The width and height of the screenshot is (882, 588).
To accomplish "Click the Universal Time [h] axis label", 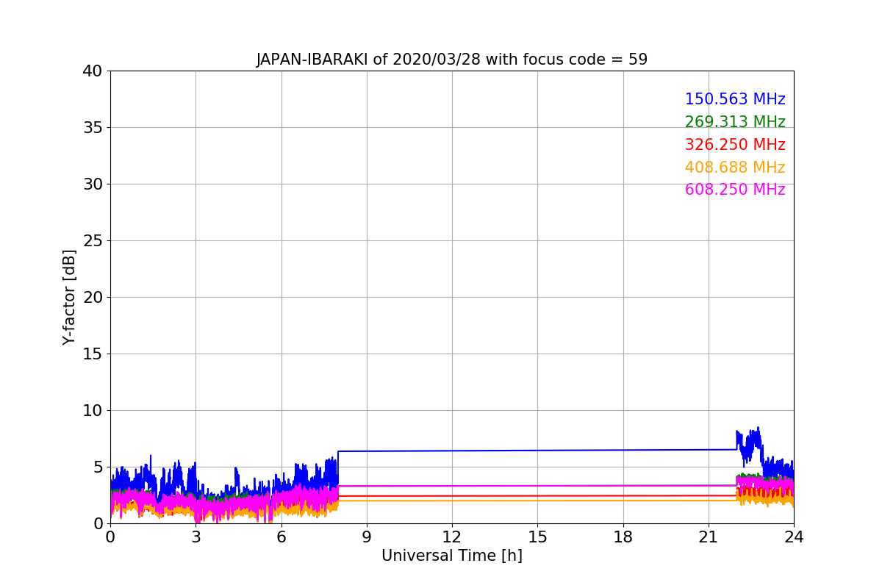I will (451, 556).
